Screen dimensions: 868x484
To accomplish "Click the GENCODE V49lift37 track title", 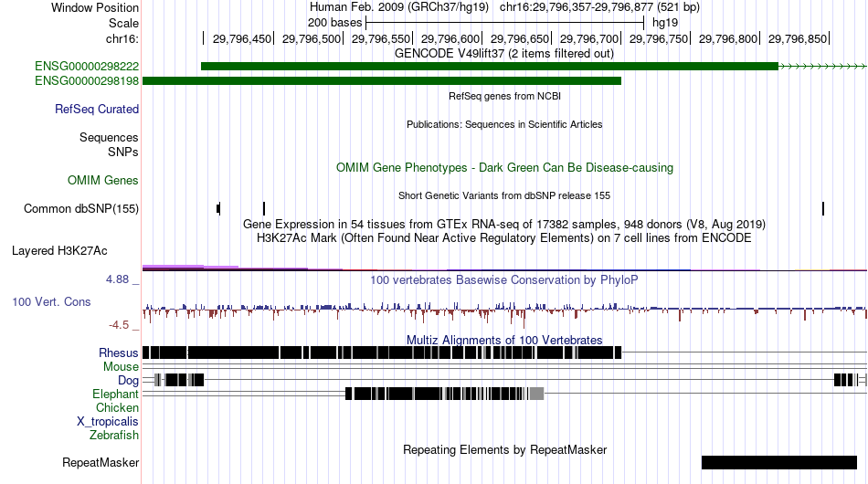I will (503, 54).
